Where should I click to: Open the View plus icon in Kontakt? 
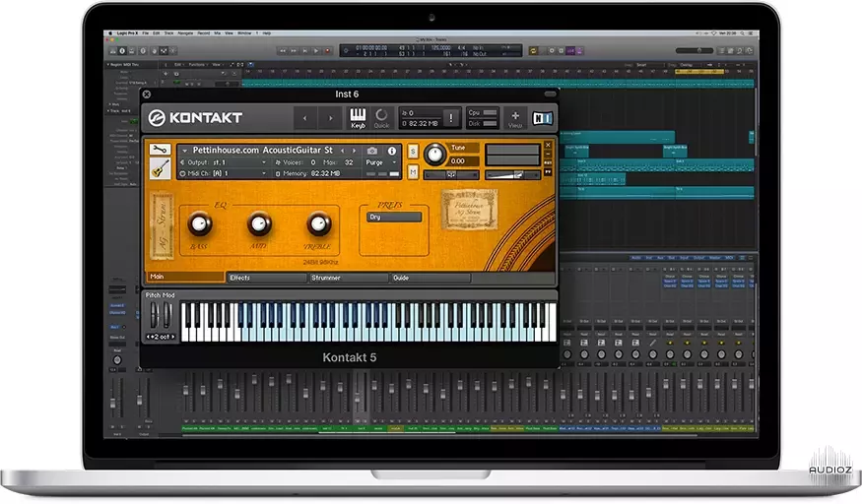click(x=514, y=118)
